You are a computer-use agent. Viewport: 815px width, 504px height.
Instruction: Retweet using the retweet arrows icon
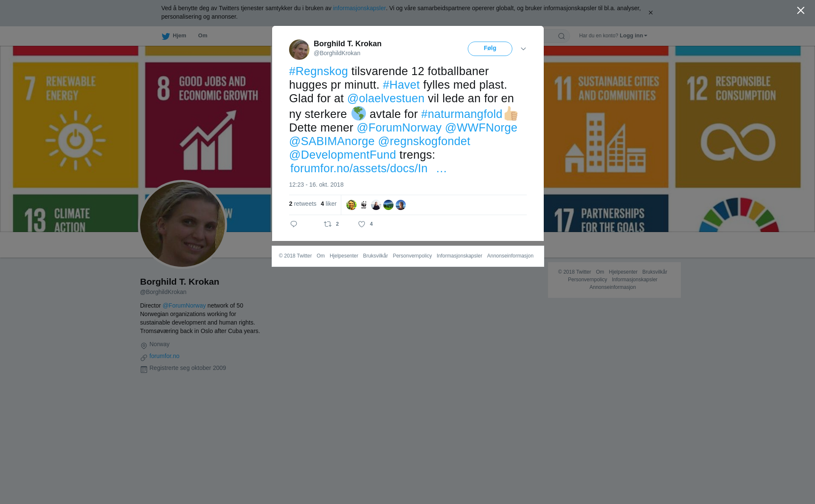(x=328, y=224)
